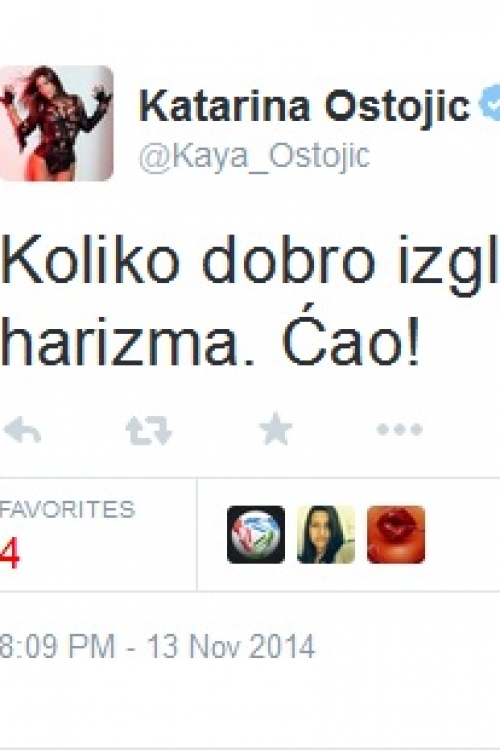Favorite the tweet with the star icon
This screenshot has height=750, width=500.
coord(275,429)
